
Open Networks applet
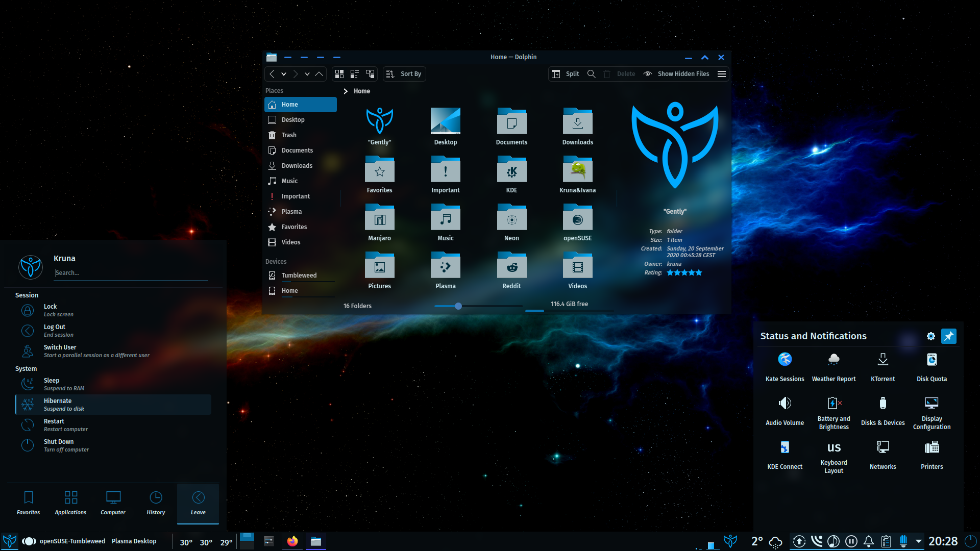click(x=883, y=455)
